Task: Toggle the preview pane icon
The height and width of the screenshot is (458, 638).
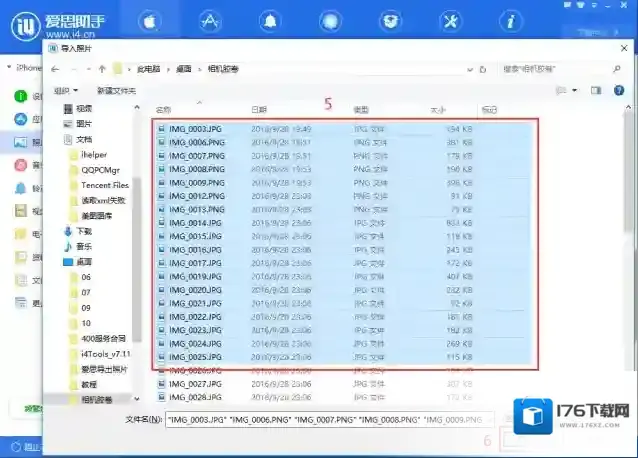Action: pos(596,90)
